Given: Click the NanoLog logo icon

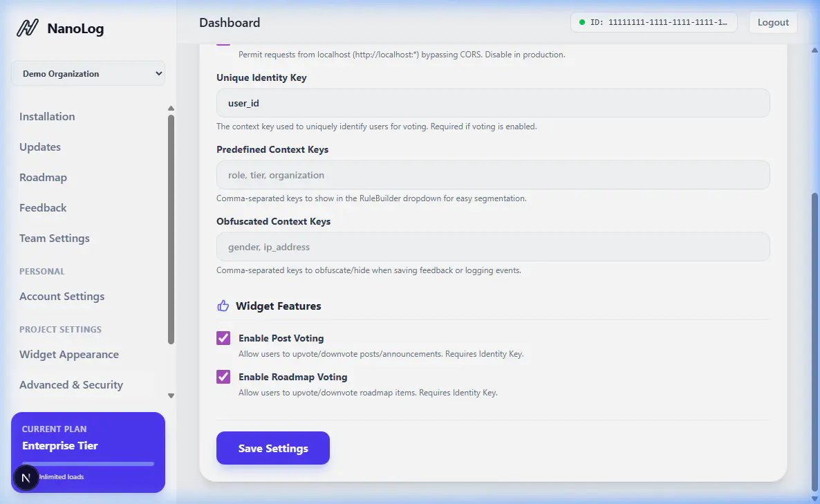Looking at the screenshot, I should click(27, 28).
